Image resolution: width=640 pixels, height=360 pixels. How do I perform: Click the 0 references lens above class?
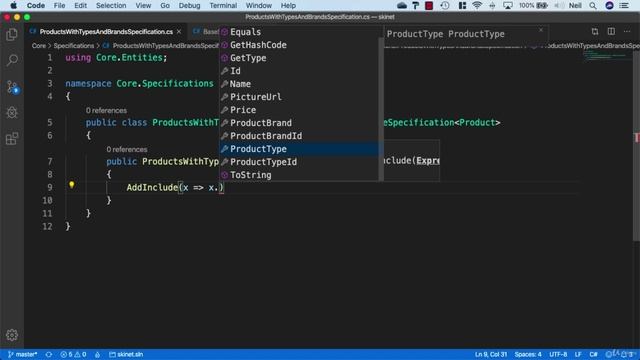(x=106, y=111)
